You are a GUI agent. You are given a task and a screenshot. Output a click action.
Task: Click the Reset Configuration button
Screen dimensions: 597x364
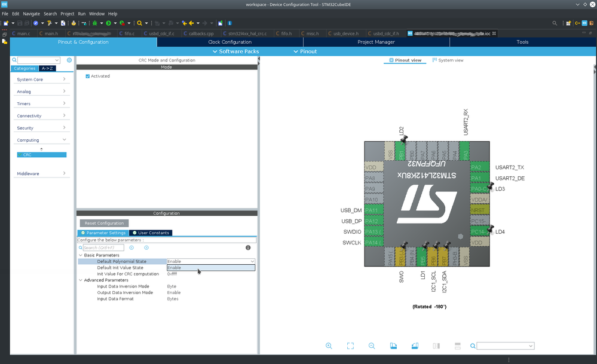pyautogui.click(x=105, y=223)
